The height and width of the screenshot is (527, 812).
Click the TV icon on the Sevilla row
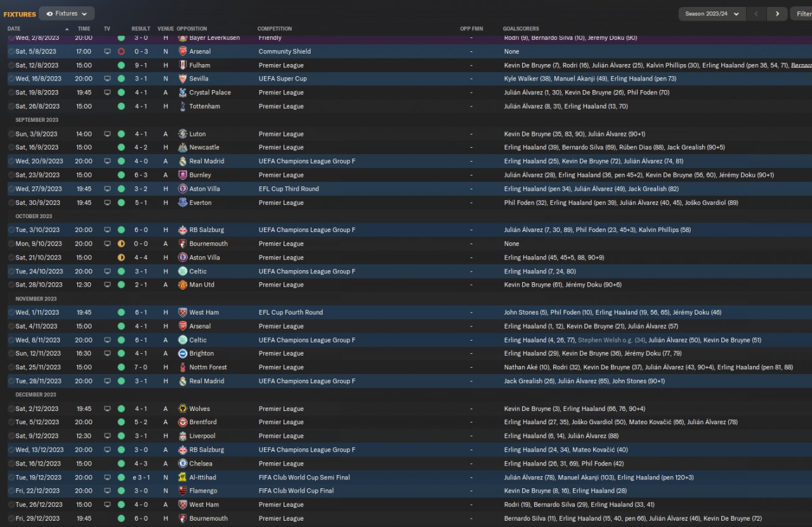(107, 79)
